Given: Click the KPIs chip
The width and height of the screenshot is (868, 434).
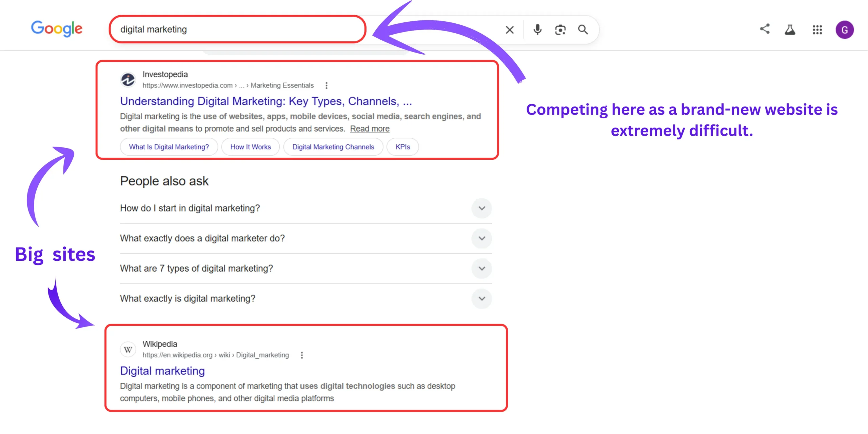Looking at the screenshot, I should point(403,147).
